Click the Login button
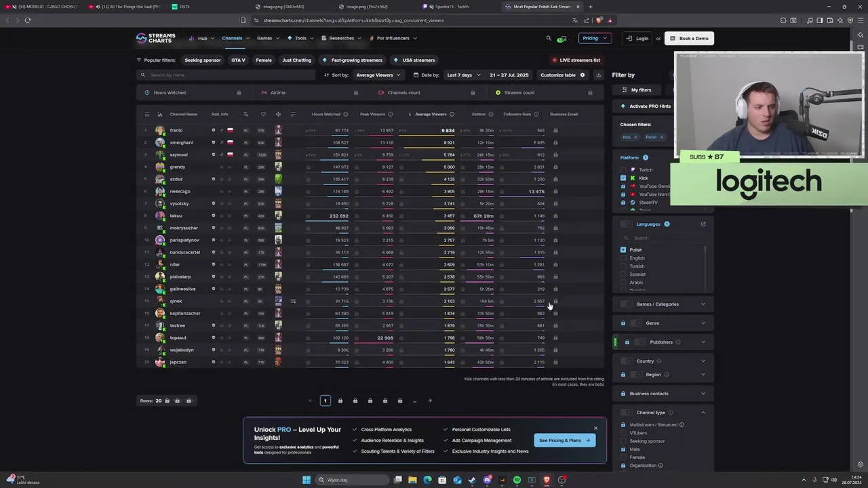The image size is (868, 488). coord(637,38)
